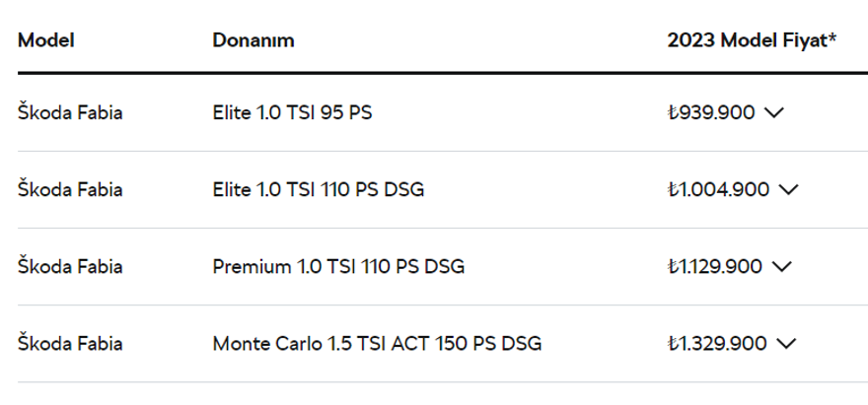Click the ₺1.004.900 price amount
The width and height of the screenshot is (868, 405).
718,189
